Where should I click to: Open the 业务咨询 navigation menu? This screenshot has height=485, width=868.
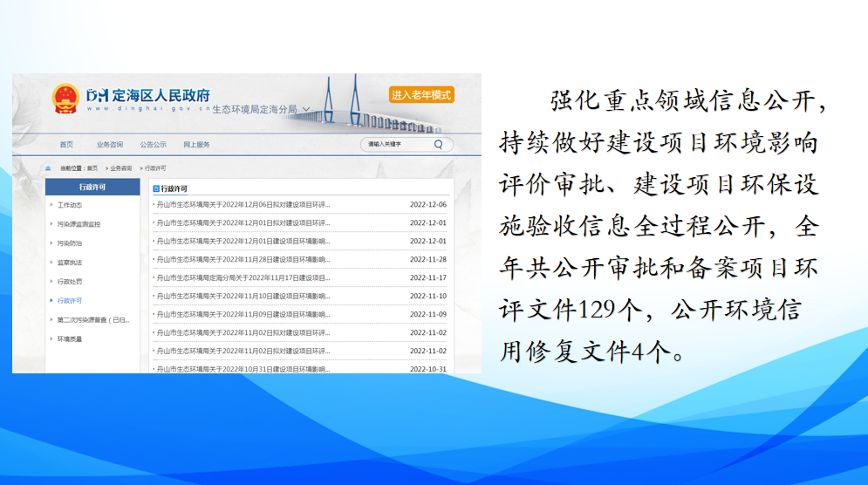click(110, 145)
